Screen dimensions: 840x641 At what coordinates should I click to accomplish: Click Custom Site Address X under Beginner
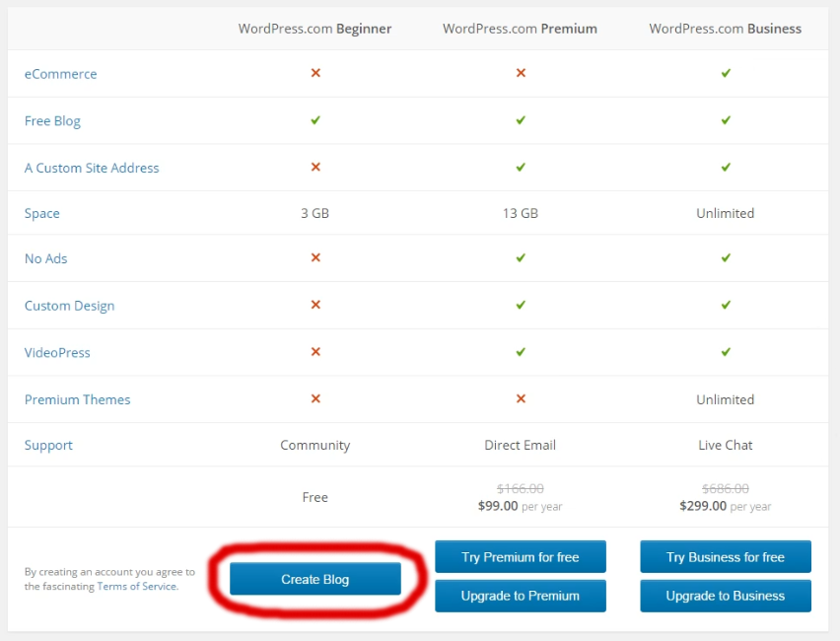315,167
